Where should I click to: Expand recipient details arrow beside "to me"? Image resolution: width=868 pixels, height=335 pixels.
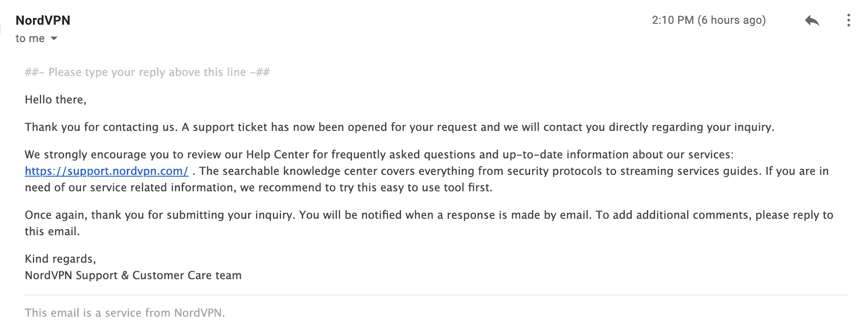(x=54, y=38)
